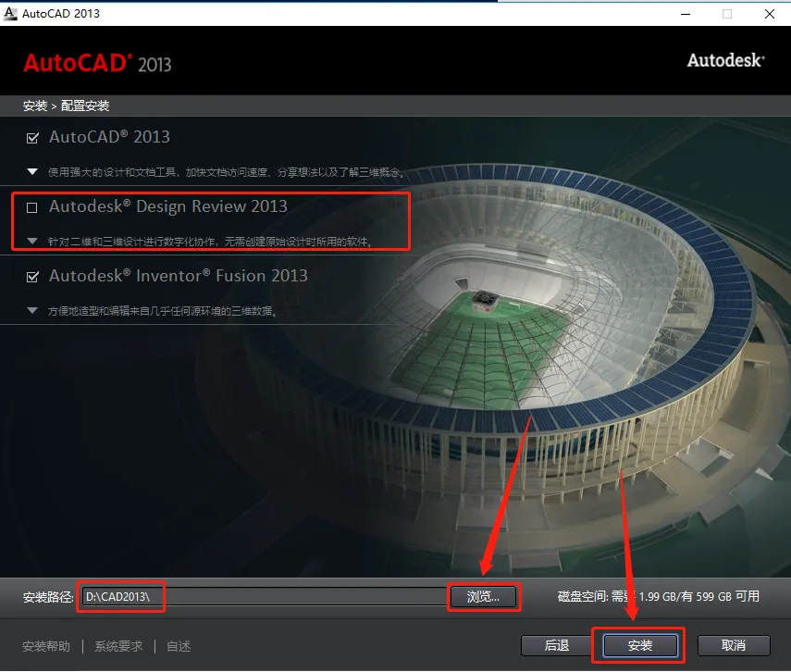
Task: Click the AutoCAD 2013 red logo
Action: (x=97, y=64)
